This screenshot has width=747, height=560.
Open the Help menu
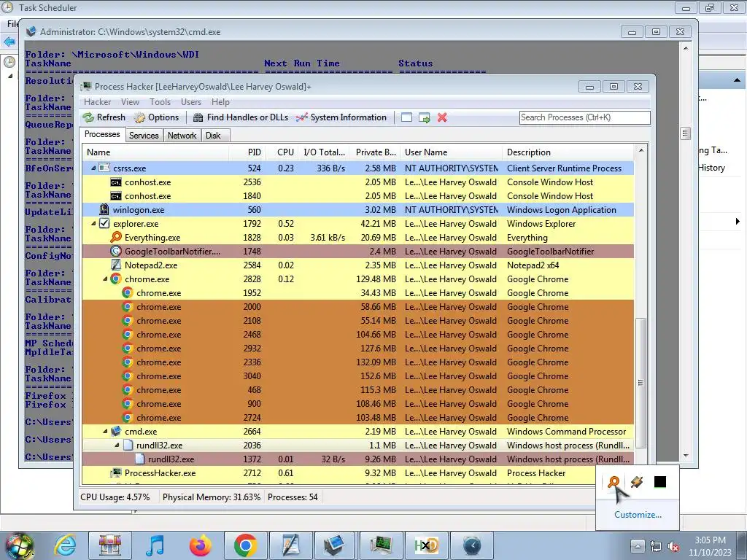(220, 102)
